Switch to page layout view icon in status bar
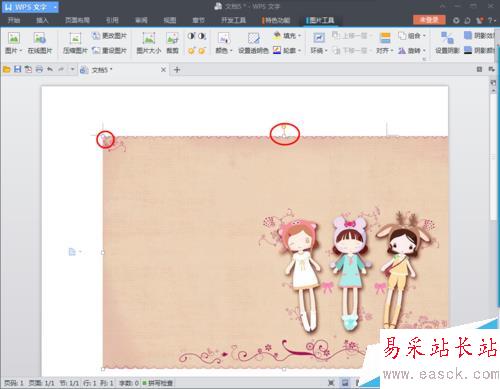500x389 pixels. tap(345, 383)
